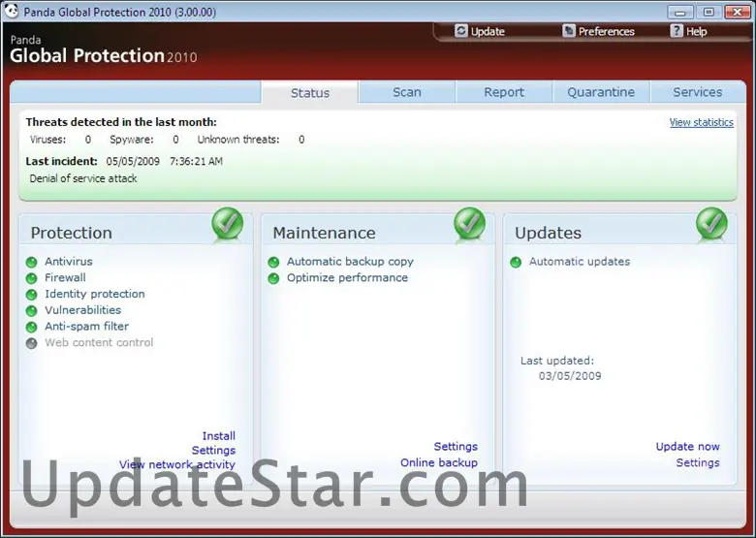Click the Preferences icon in top bar
Viewport: 756px width, 538px height.
click(569, 31)
